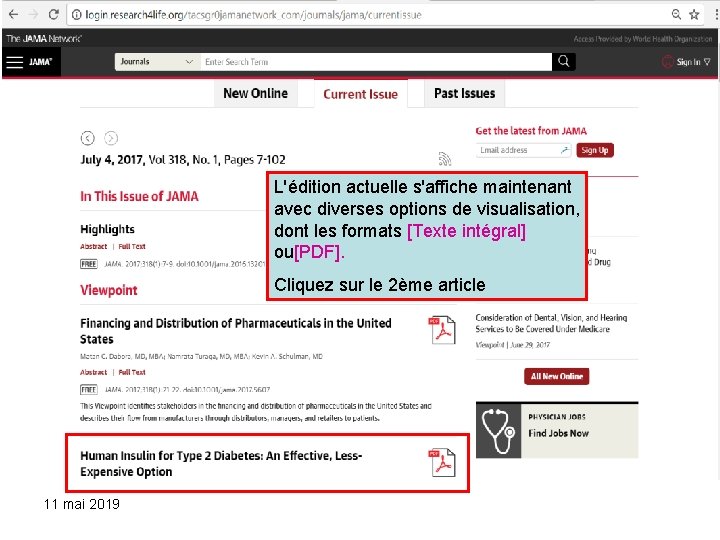Screen dimensions: 720x540
Task: Open Abstract link for Financing and Distribution article
Action: tap(94, 372)
